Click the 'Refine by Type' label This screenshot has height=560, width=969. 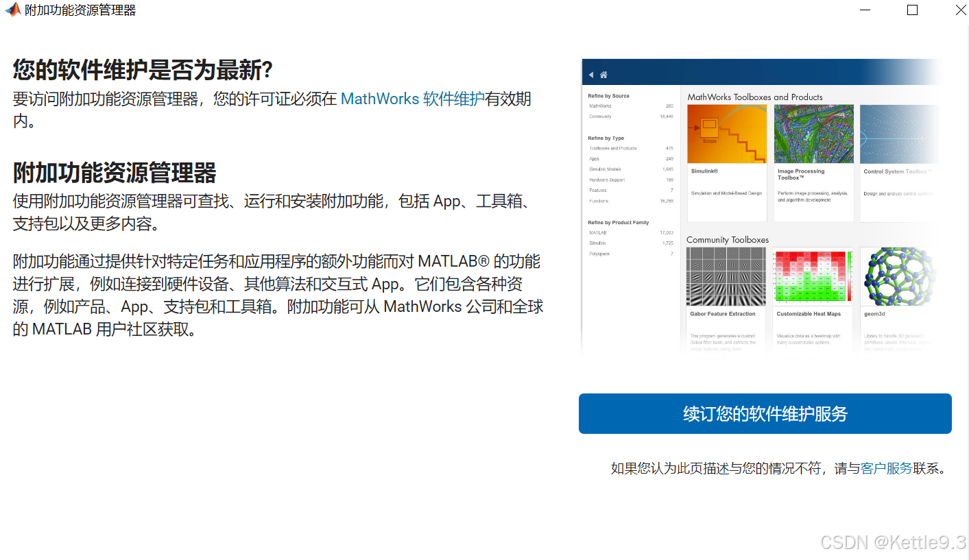(606, 138)
